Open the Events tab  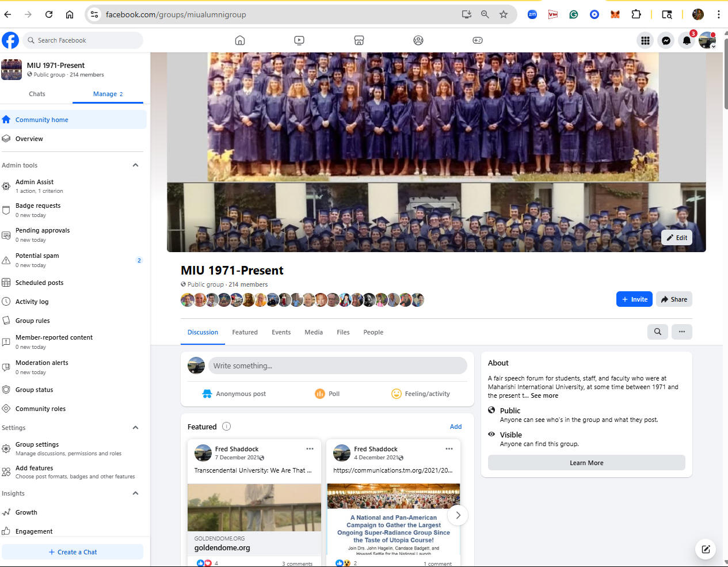pos(281,332)
